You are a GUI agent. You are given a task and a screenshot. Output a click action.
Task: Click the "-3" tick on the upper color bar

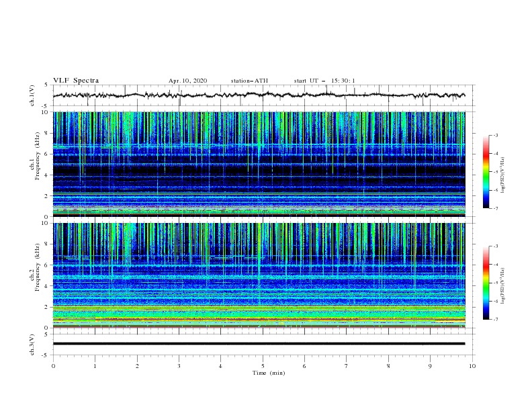click(495, 135)
